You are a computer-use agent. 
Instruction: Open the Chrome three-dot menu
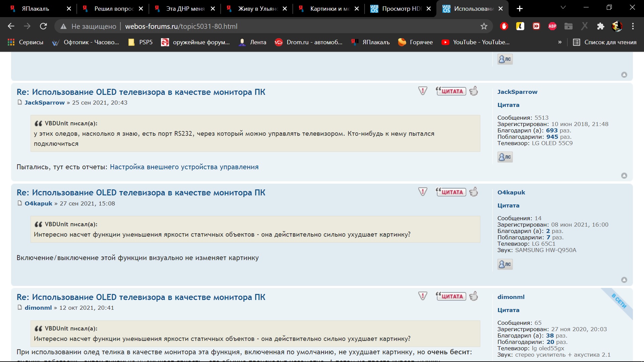pos(633,26)
